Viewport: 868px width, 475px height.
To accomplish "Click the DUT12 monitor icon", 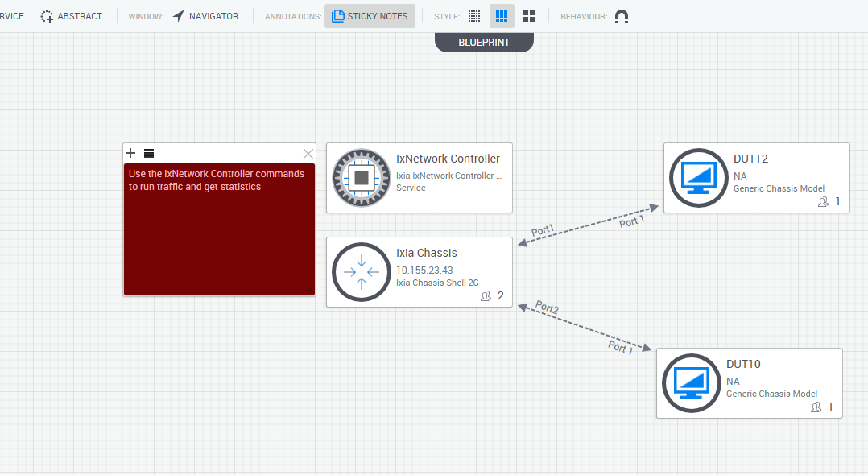I will coord(698,178).
